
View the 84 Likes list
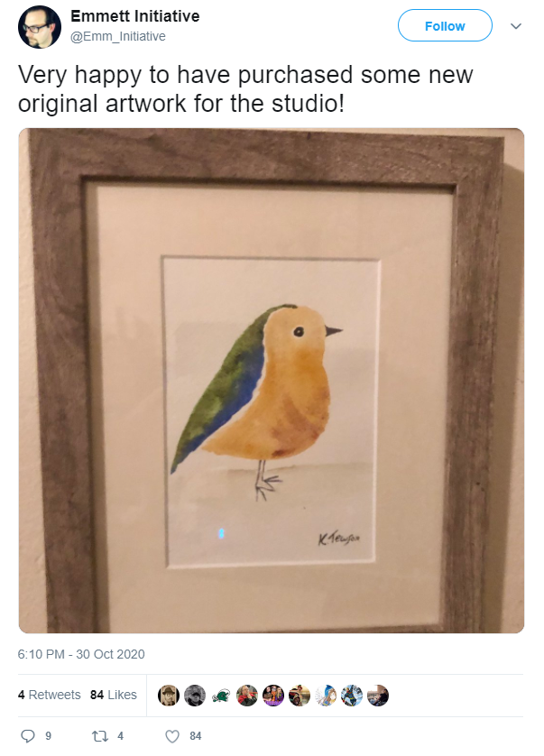[114, 695]
